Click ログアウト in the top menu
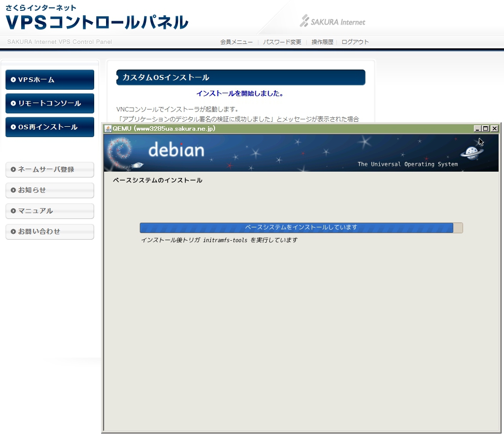Viewport: 504px width, 435px height. coord(355,42)
